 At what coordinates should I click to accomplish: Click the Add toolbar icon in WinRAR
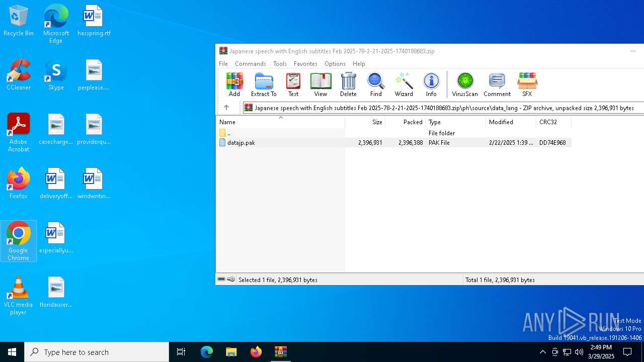(x=234, y=84)
